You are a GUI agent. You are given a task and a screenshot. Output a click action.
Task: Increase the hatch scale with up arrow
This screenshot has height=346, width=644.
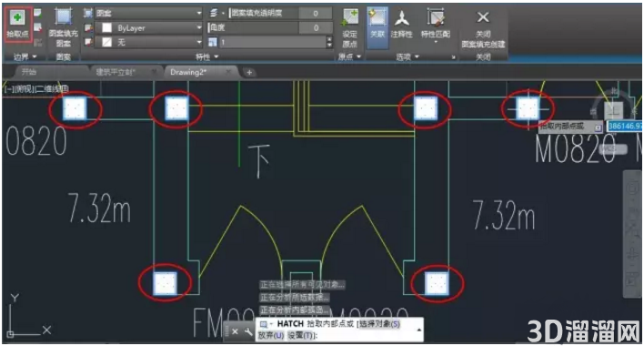pos(329,39)
